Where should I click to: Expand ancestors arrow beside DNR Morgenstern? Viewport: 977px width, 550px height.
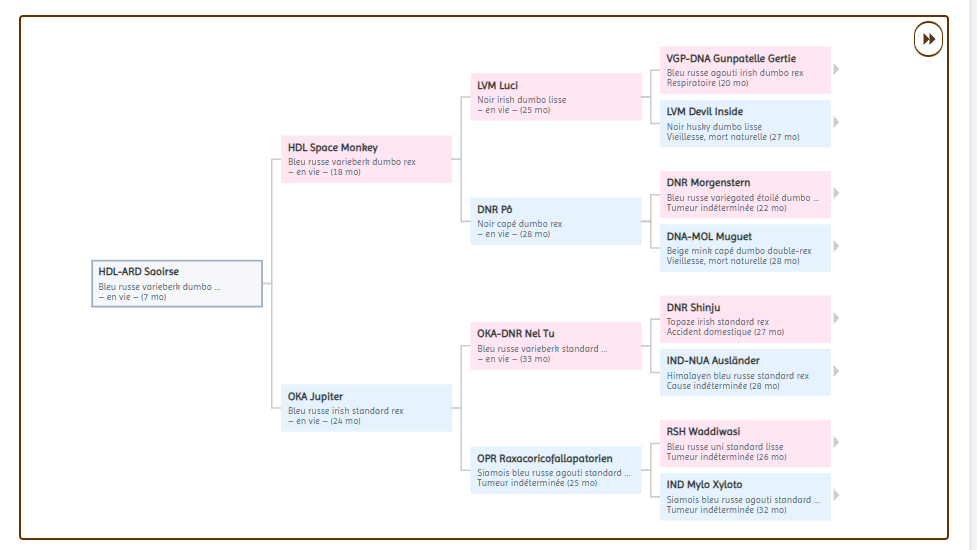pos(836,194)
